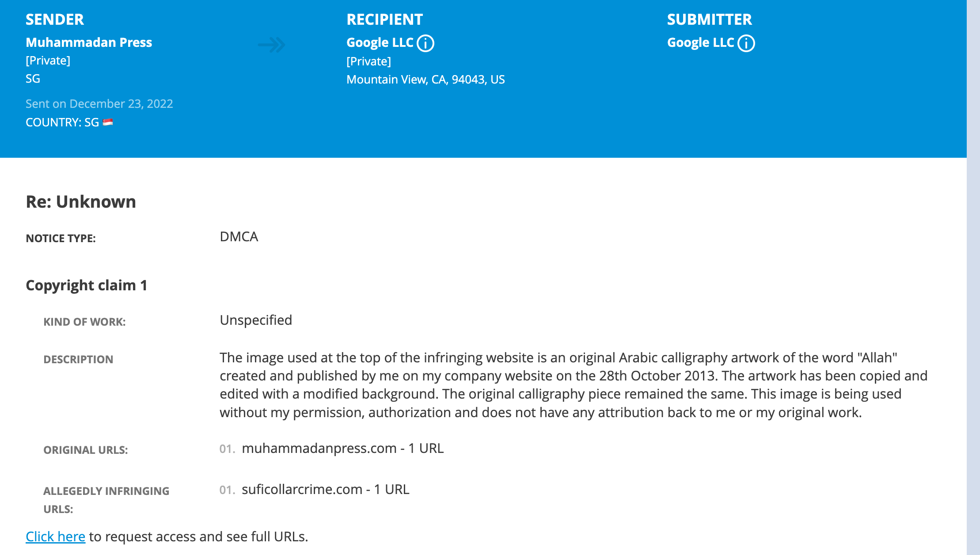
Task: Click the SUBMITTER column heading
Action: tap(709, 19)
